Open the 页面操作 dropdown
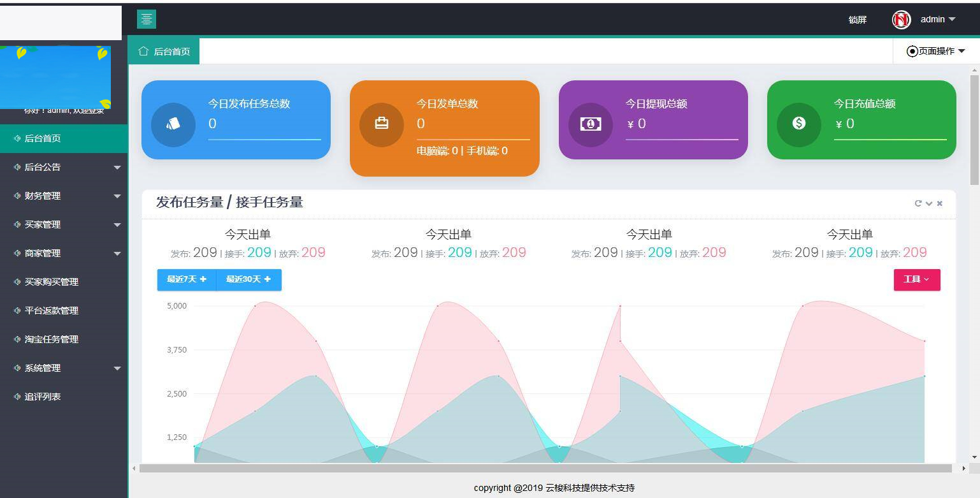The image size is (980, 498). pyautogui.click(x=933, y=51)
